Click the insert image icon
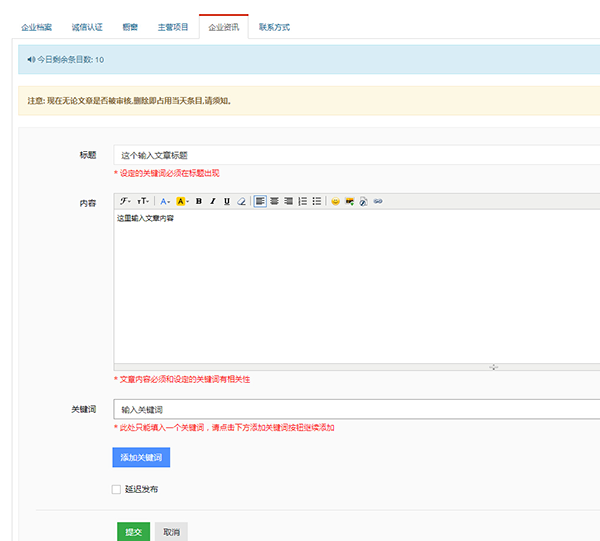The height and width of the screenshot is (541, 600). click(x=350, y=201)
